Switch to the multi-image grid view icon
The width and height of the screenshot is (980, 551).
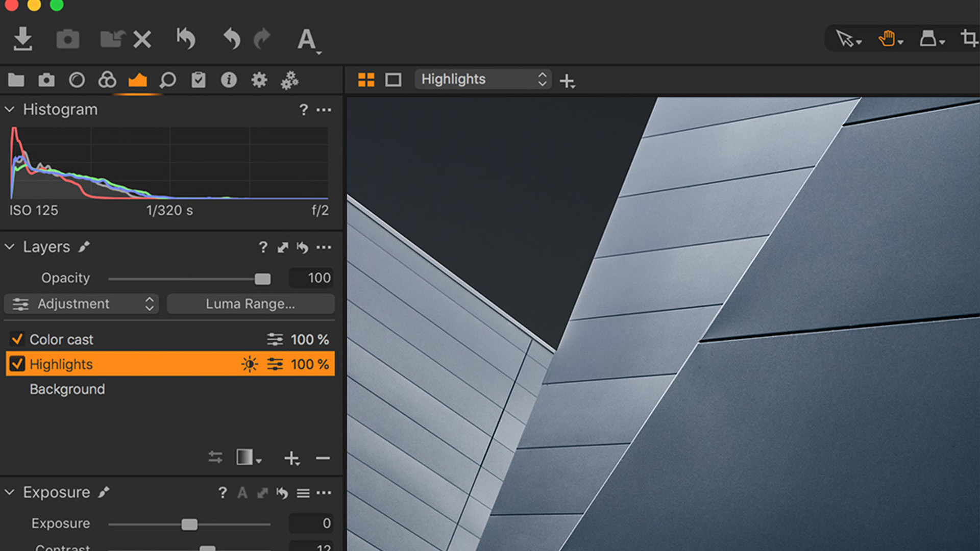coord(366,80)
